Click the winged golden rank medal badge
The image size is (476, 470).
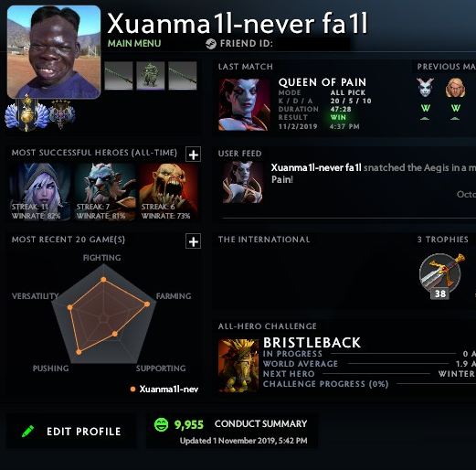tap(27, 112)
